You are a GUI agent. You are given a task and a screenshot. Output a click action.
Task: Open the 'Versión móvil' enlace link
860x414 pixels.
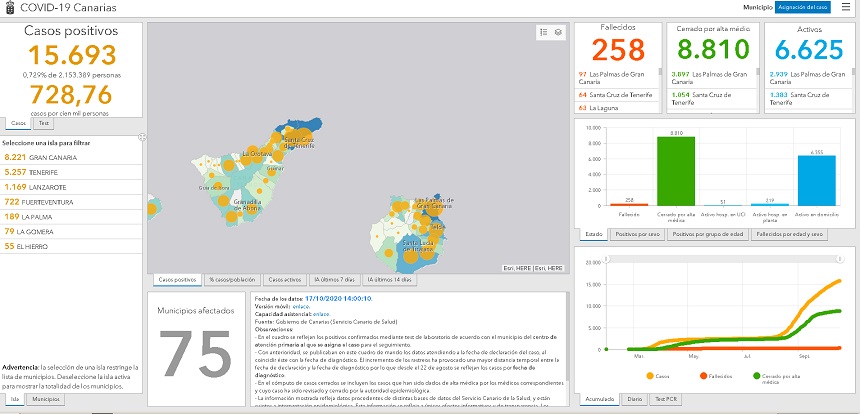[x=300, y=306]
